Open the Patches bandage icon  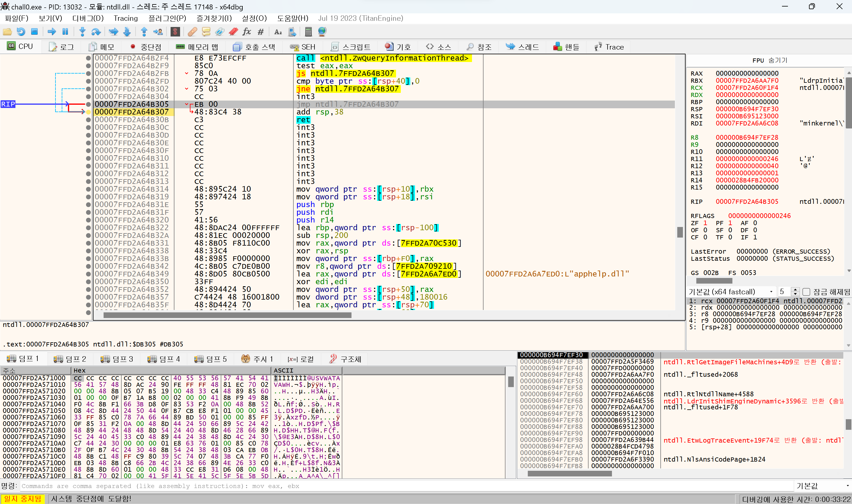pos(192,32)
